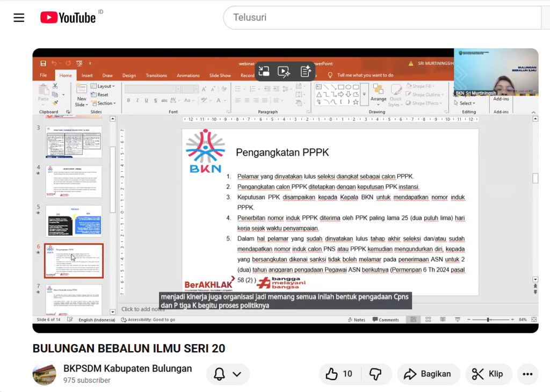Click the Arrange icon in the Drawing group
This screenshot has width=550, height=392.
tap(378, 91)
